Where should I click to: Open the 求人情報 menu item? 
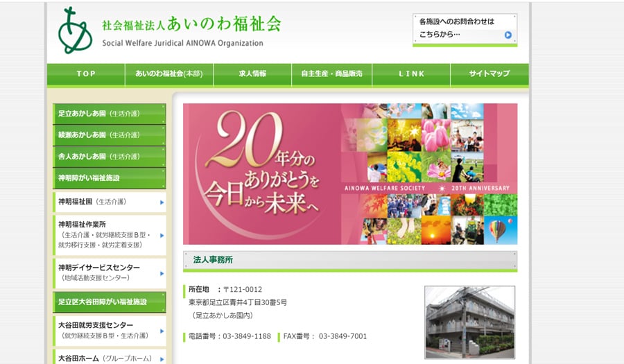tap(252, 74)
